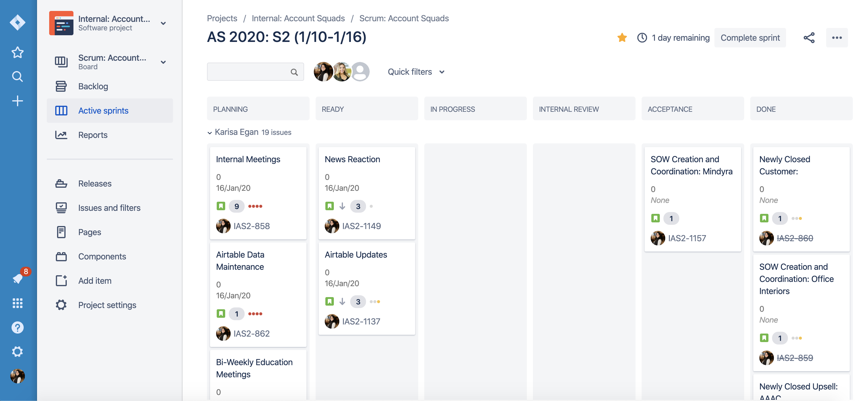
Task: Click the assignee avatar on IAS2-1157 card
Action: (657, 238)
